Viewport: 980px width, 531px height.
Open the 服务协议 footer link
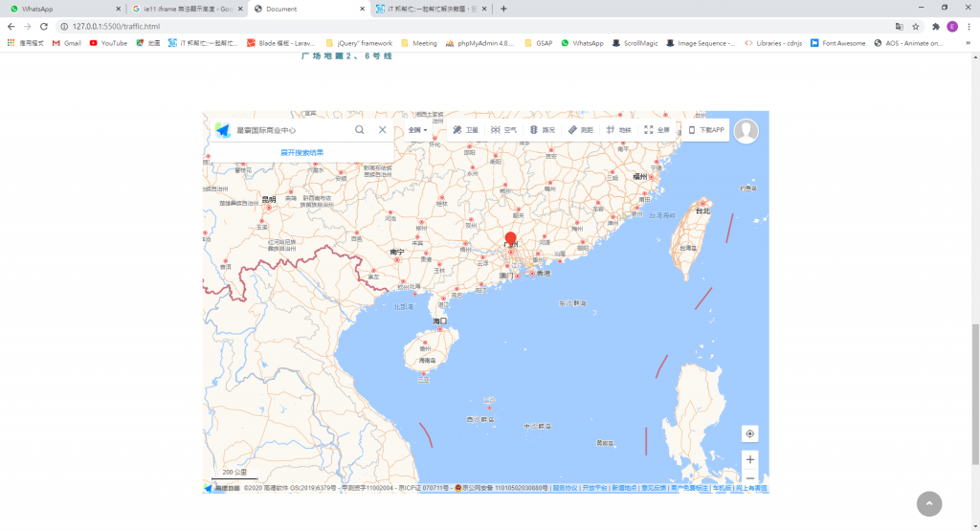click(565, 488)
